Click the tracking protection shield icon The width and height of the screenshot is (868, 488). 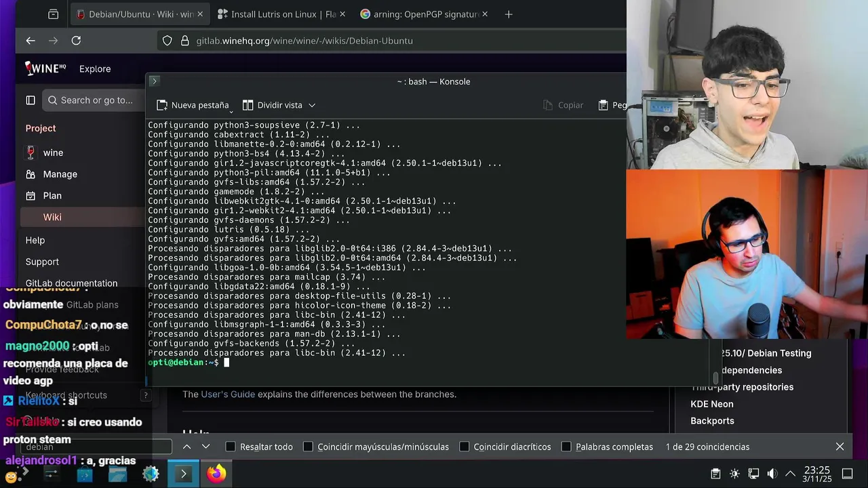167,41
